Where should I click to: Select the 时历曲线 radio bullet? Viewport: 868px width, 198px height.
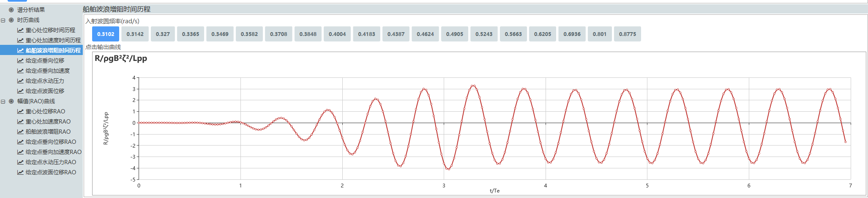coord(11,20)
